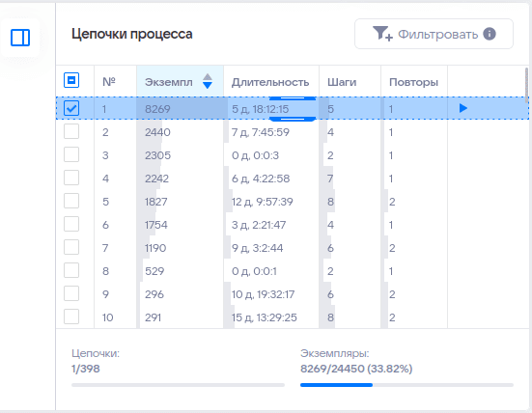Image resolution: width=532 pixels, height=413 pixels.
Task: Sort by the Экземпл column arrows
Action: click(208, 81)
